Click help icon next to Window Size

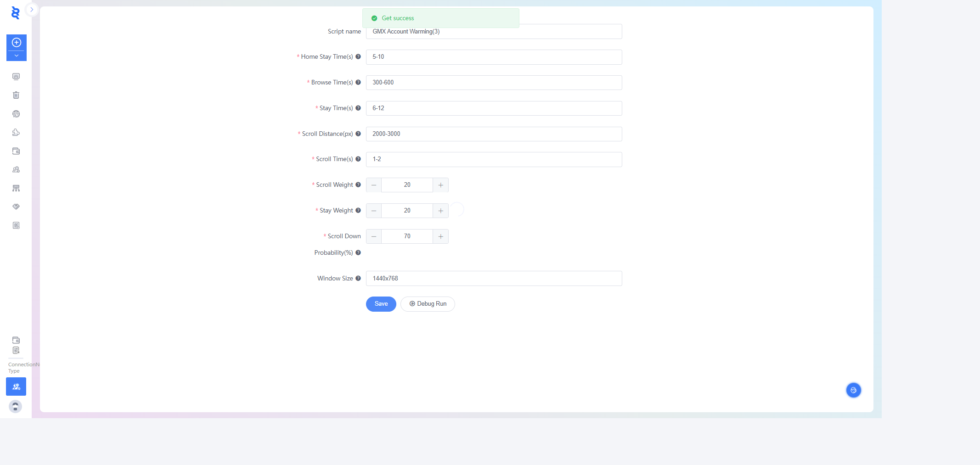[x=358, y=278]
